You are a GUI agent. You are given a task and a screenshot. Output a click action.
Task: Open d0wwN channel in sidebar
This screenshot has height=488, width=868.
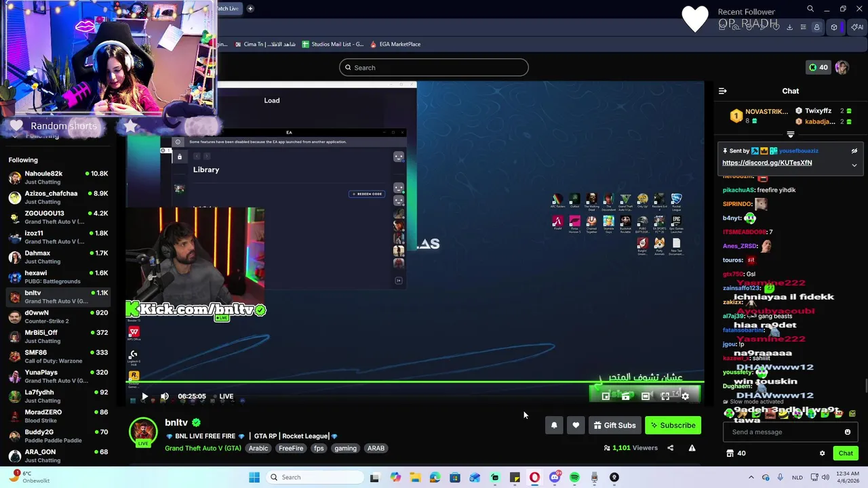[58, 317]
